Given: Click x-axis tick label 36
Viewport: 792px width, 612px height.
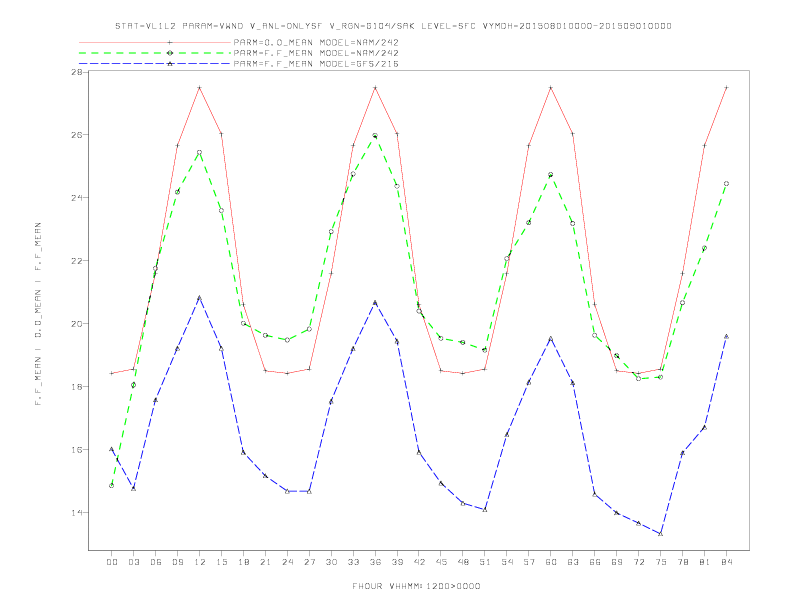Looking at the screenshot, I should point(375,562).
